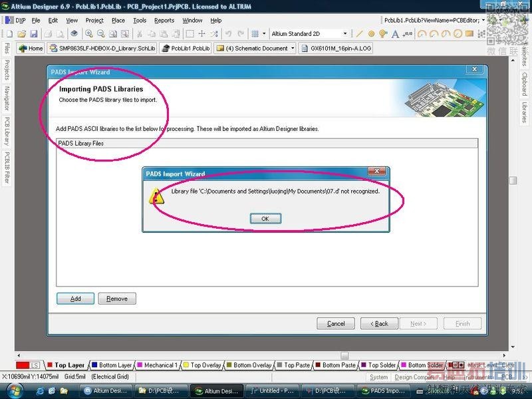Select the Top Overlay layer tab
The height and width of the screenshot is (399, 532).
[x=202, y=365]
